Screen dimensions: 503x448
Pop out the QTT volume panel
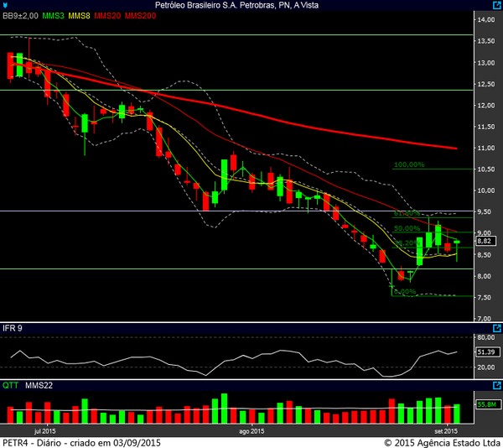pos(497,385)
